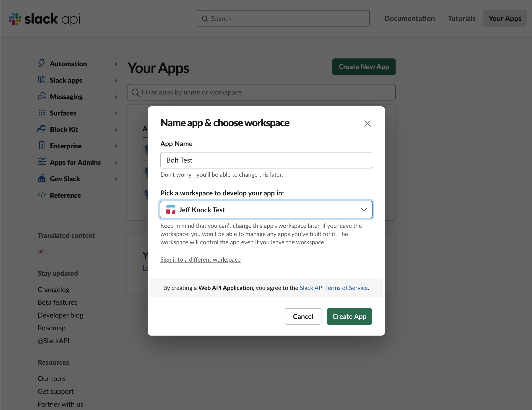Click the Gov Slack capitol icon
This screenshot has width=532, height=410.
(42, 179)
